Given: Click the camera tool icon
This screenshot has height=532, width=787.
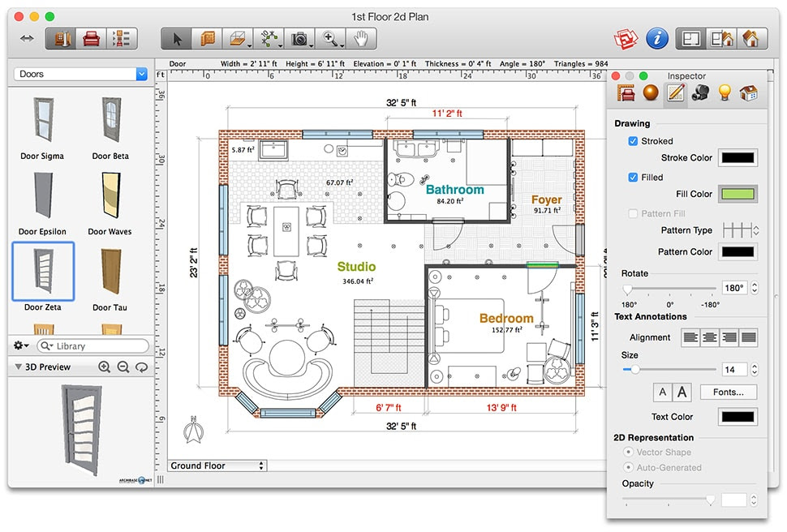Looking at the screenshot, I should (x=299, y=39).
